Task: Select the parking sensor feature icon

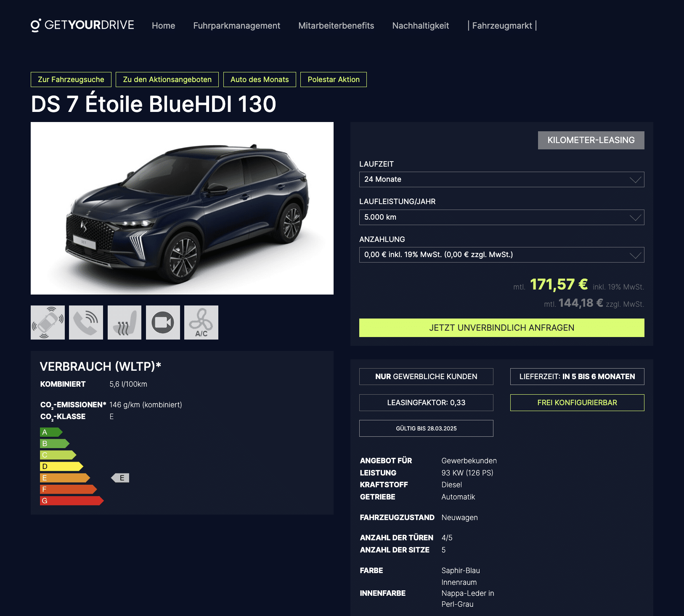Action: click(x=48, y=322)
